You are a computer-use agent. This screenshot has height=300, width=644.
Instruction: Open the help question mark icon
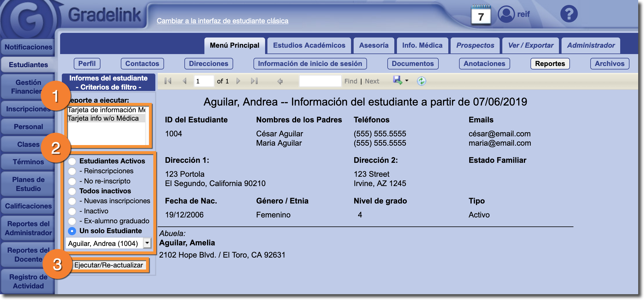tap(569, 14)
